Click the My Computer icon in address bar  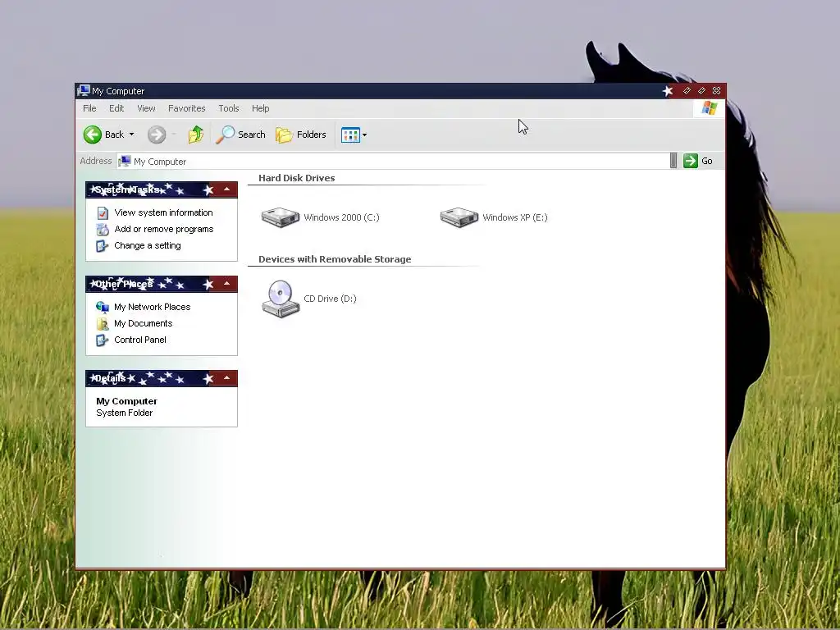tap(125, 161)
